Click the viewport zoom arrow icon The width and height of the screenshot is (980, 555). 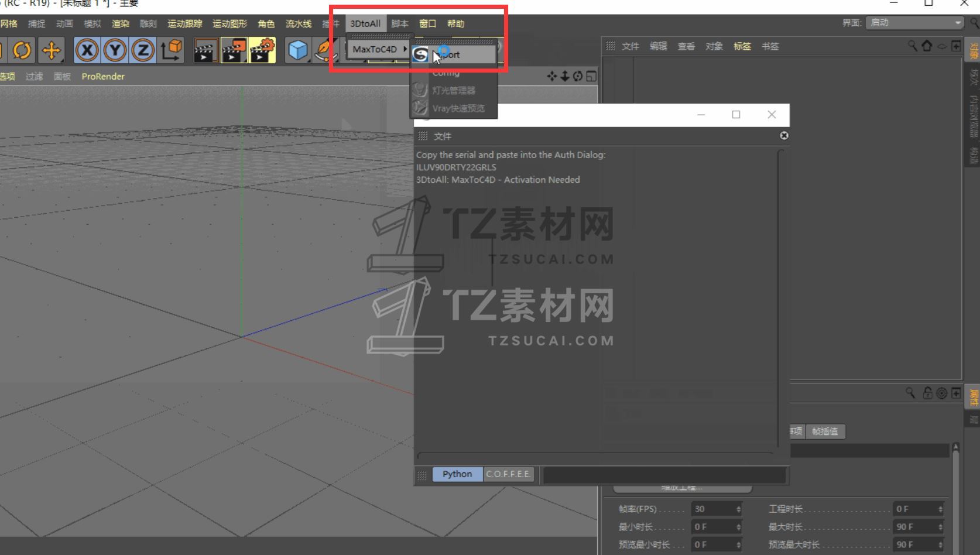click(x=565, y=76)
